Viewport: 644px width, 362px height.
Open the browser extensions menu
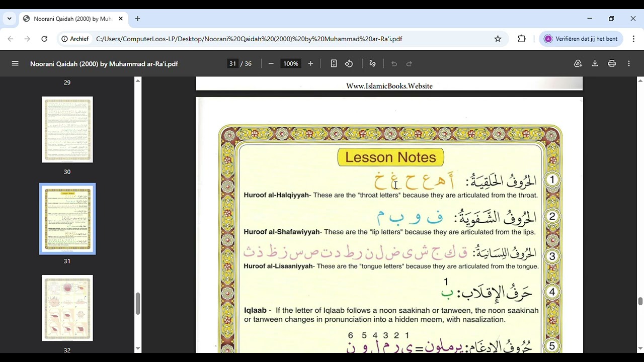point(522,39)
